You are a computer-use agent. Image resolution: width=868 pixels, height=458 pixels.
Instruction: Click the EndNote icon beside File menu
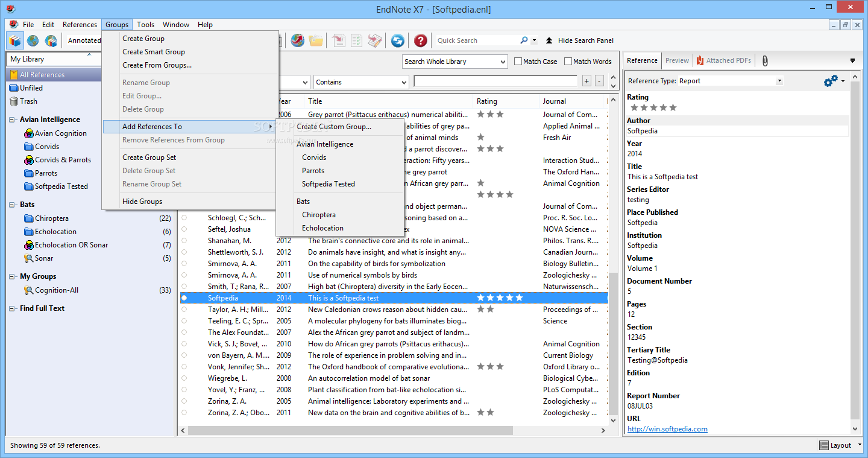13,24
